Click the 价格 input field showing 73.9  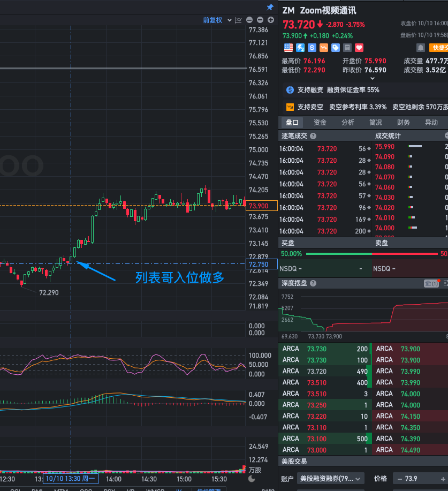click(420, 479)
